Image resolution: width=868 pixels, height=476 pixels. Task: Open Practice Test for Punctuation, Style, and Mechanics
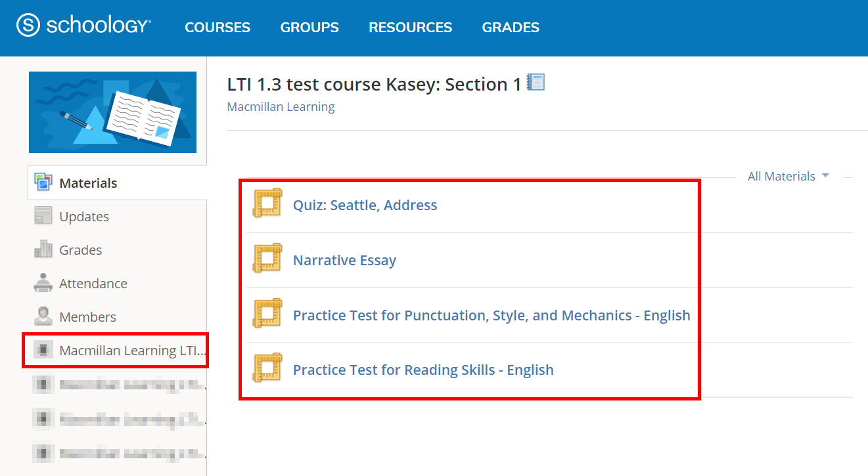click(x=491, y=315)
